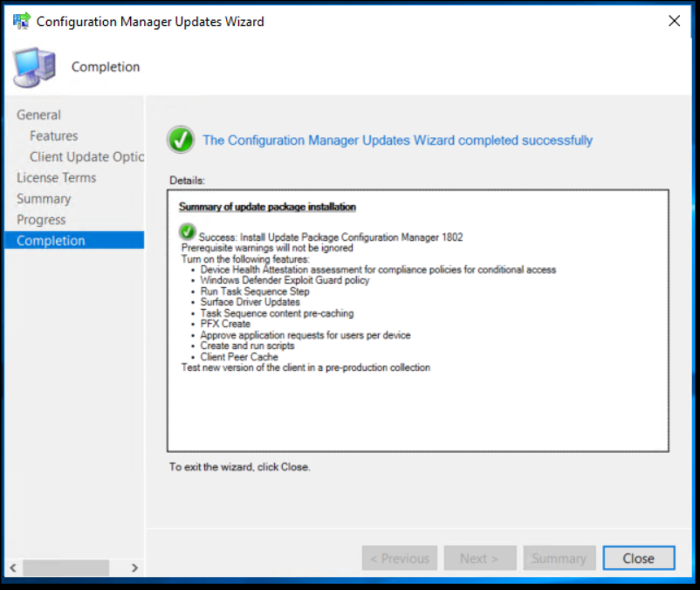700x590 pixels.
Task: Click the 'Configuration Manager Updates Wizard' window title
Action: click(x=150, y=22)
